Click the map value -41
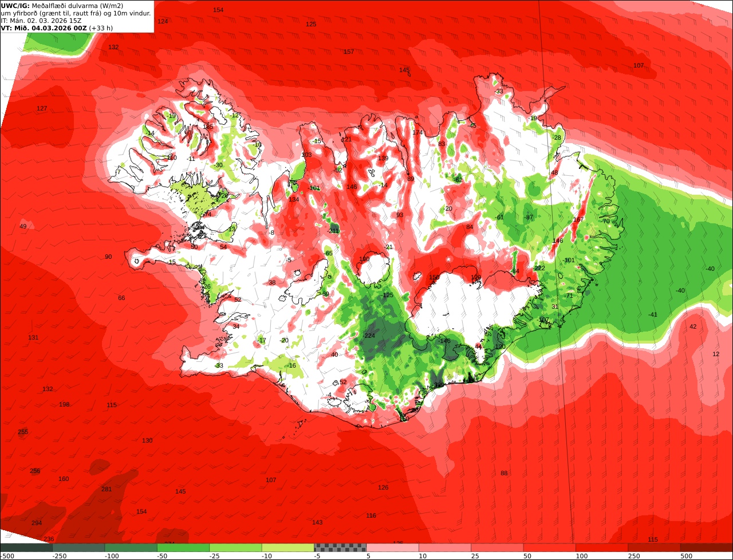 pyautogui.click(x=653, y=314)
